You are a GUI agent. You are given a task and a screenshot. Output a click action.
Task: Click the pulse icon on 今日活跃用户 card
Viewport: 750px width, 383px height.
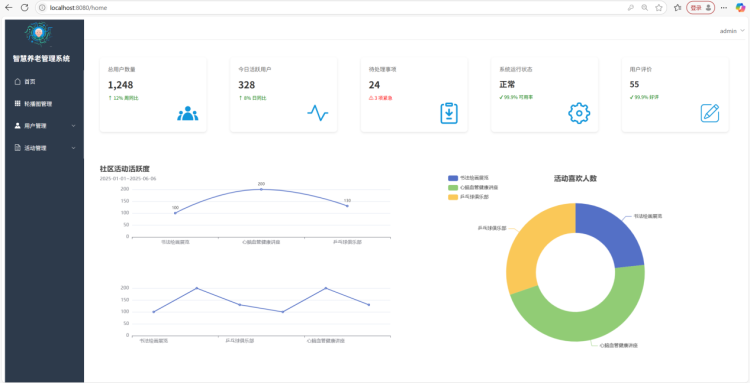pos(318,113)
